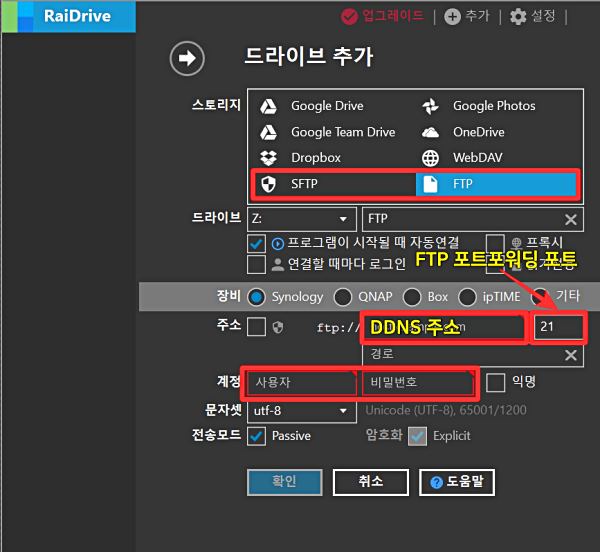Click the gear Settings icon

tap(518, 17)
